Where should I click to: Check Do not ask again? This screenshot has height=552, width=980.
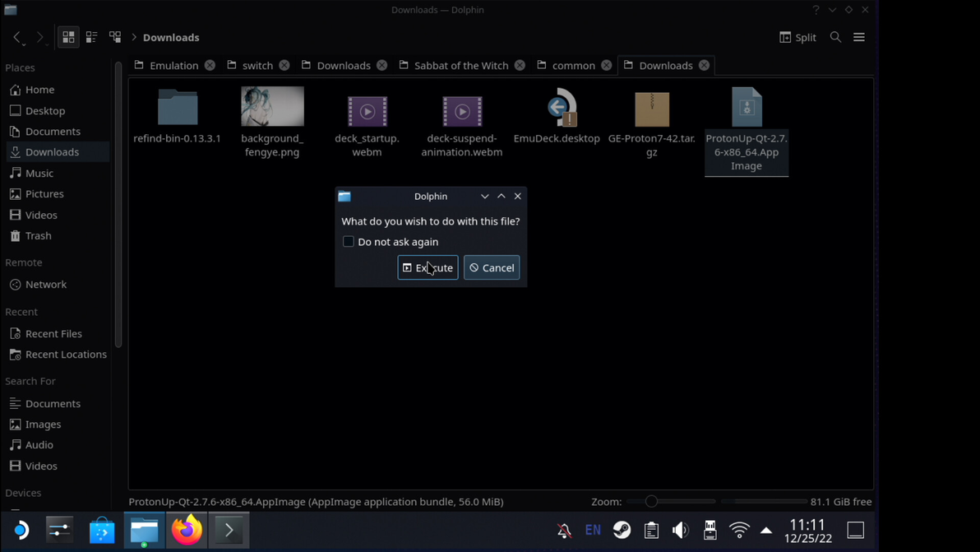pyautogui.click(x=348, y=242)
